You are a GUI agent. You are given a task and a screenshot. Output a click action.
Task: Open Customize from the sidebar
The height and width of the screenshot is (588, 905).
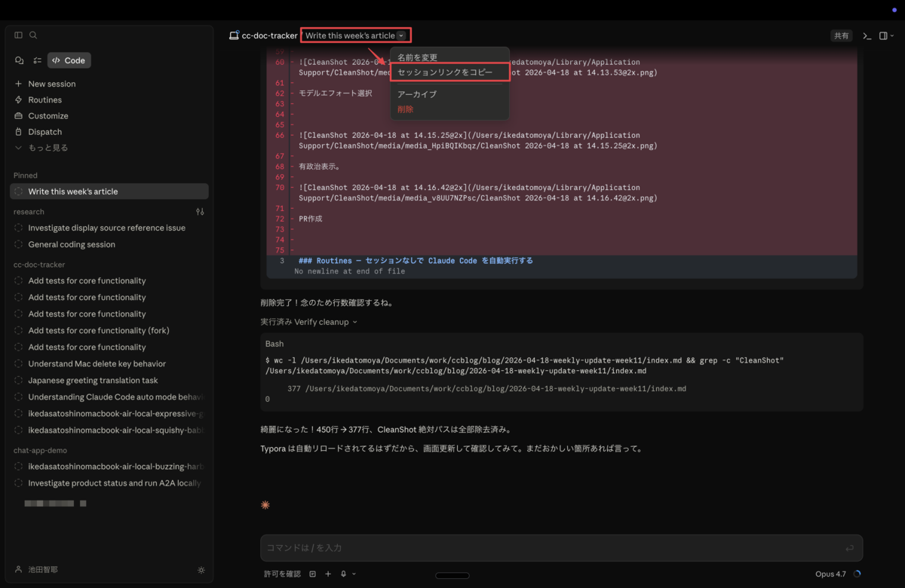click(x=48, y=115)
